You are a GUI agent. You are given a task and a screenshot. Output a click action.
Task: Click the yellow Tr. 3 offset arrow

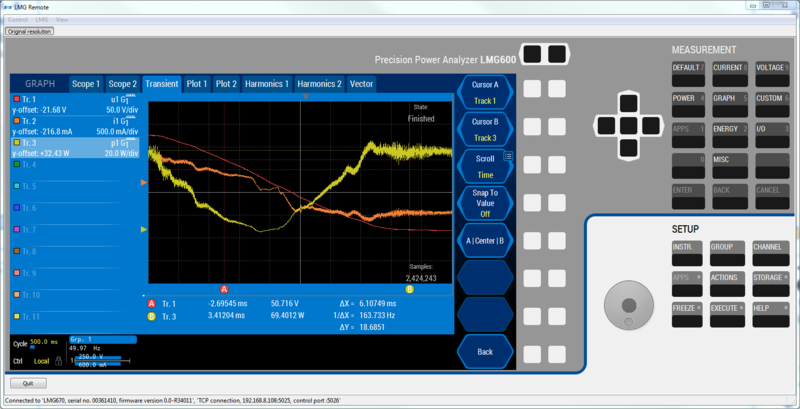144,229
